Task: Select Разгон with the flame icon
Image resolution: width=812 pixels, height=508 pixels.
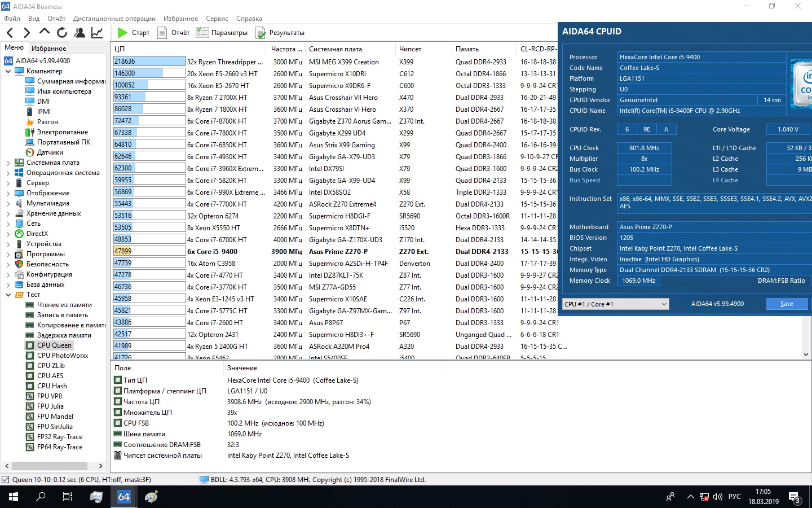Action: (42, 122)
